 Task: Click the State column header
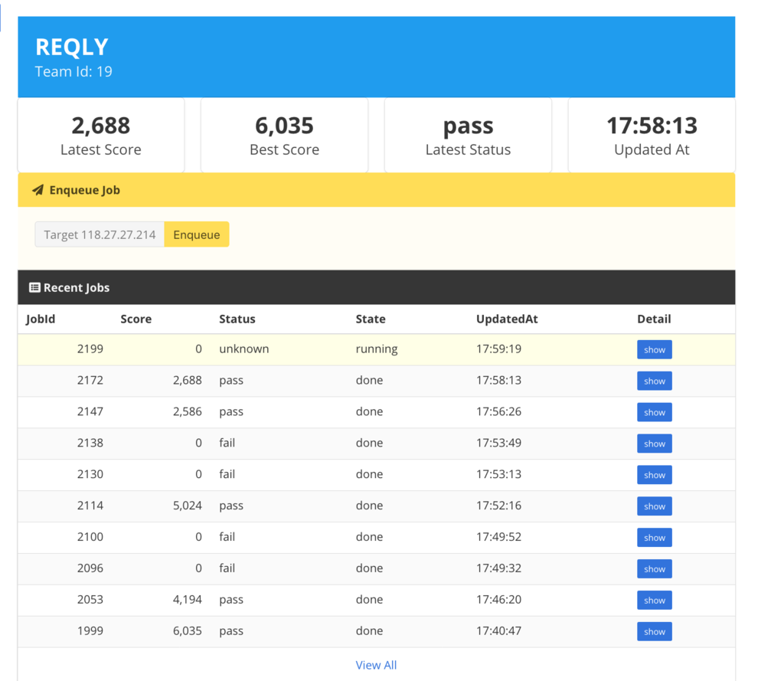(x=371, y=319)
